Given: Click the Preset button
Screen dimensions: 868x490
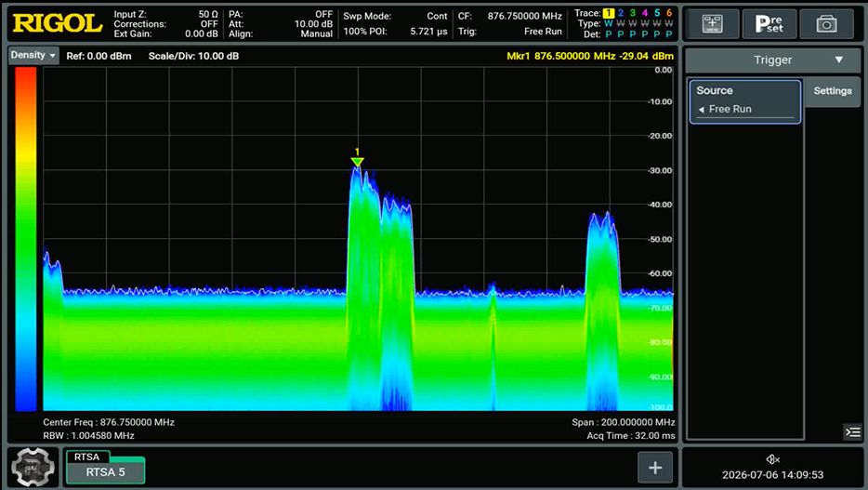Looking at the screenshot, I should tap(769, 24).
